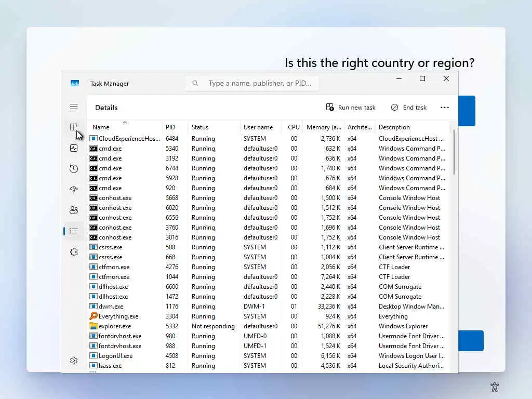Screen dimensions: 532x399
Task: Click the Task Manager app icon
Action: (x=75, y=84)
